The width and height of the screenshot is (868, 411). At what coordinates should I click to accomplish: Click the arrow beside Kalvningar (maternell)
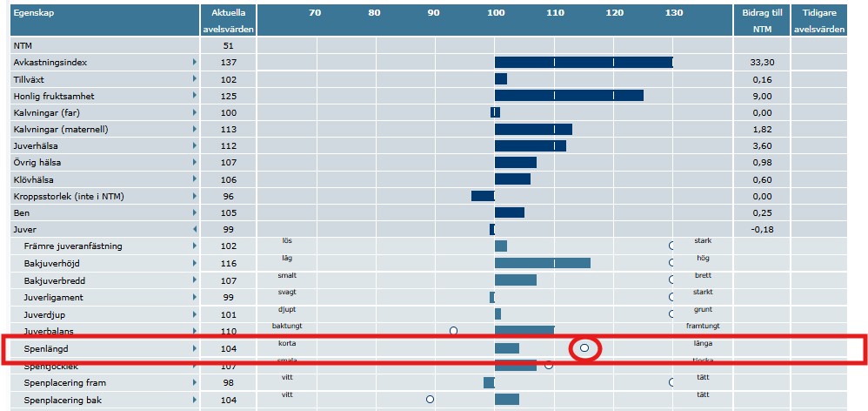click(195, 130)
